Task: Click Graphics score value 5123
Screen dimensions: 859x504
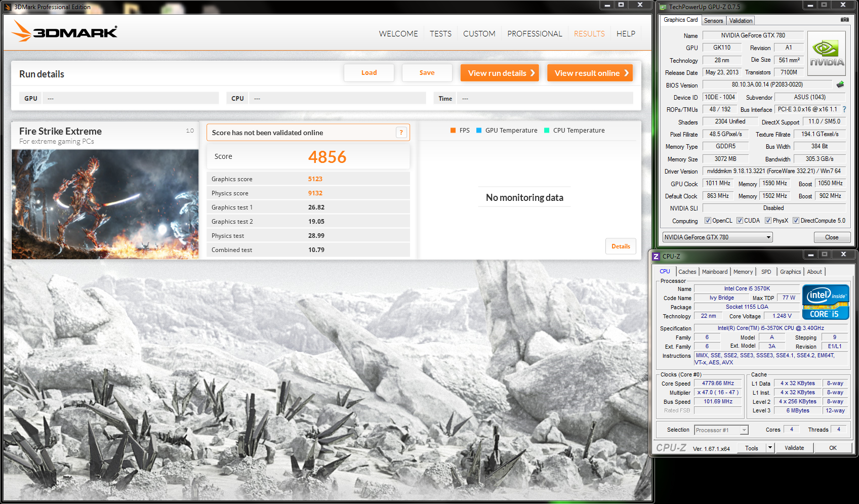Action: coord(315,179)
